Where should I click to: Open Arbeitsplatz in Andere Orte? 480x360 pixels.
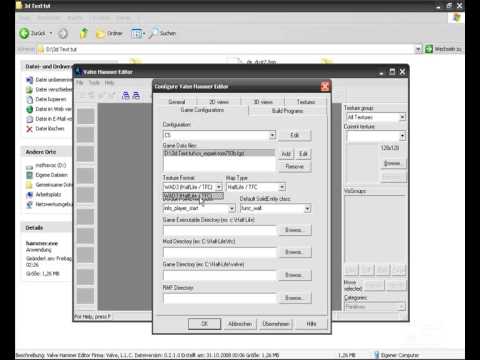44,194
